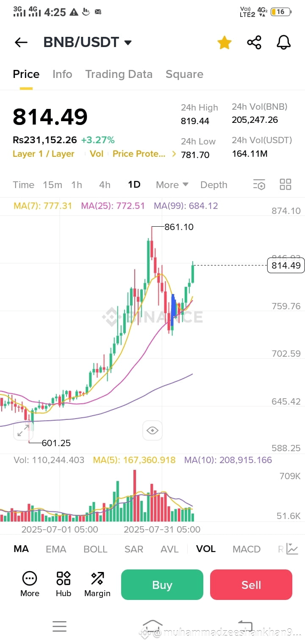This screenshot has height=644, width=305.
Task: Tap the 24h Vol(BNB) value 205,247.26
Action: coord(255,120)
